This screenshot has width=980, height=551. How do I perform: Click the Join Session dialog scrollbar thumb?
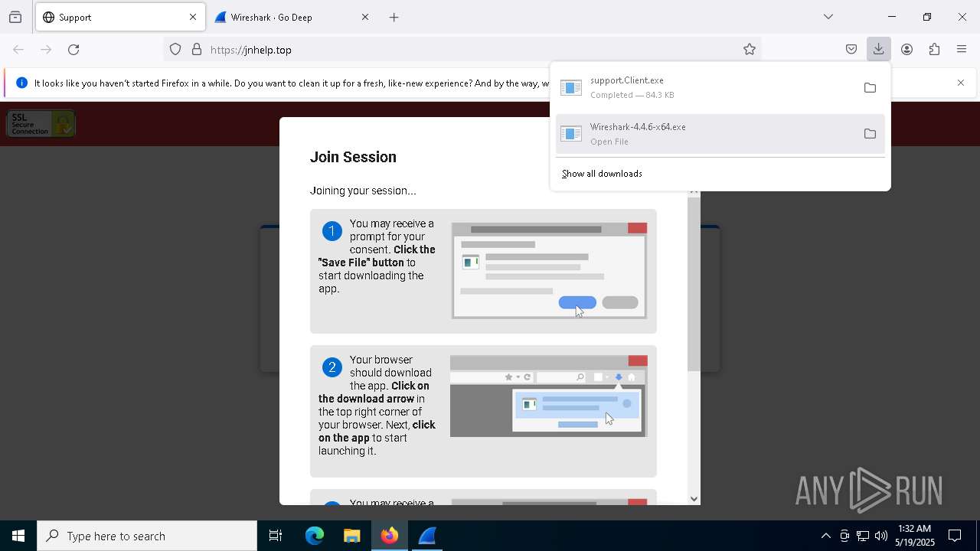[694, 284]
